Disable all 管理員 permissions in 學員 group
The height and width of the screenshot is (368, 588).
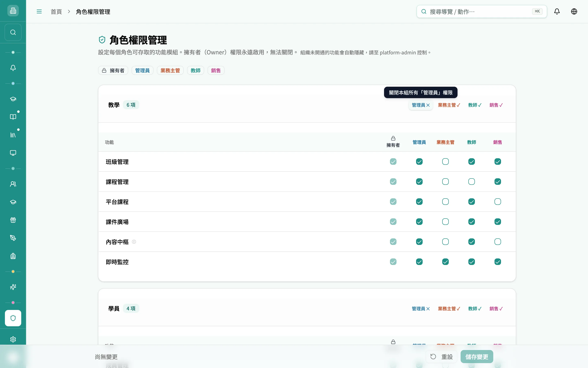[x=421, y=309]
